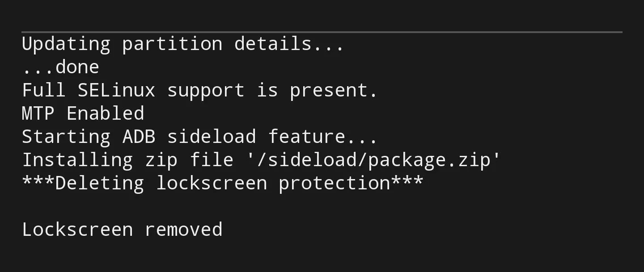Select the 'Starting ADB sideload feature...' line

click(x=200, y=137)
